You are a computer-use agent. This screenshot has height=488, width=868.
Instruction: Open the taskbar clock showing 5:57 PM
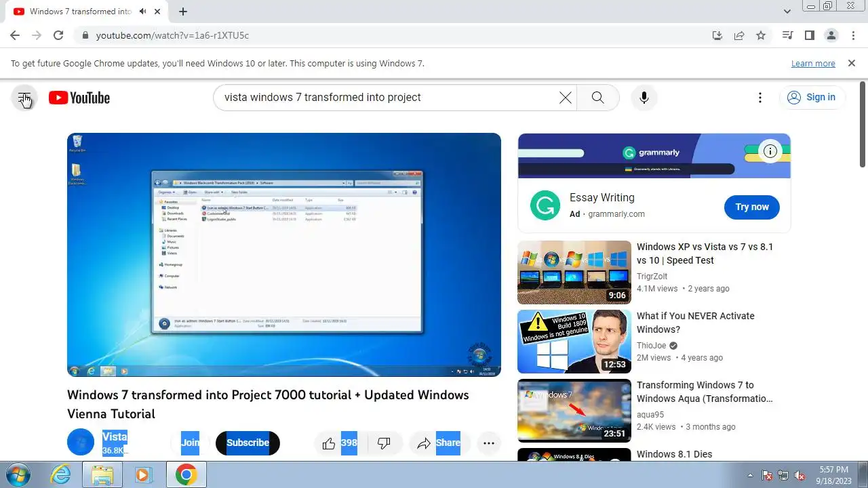833,474
